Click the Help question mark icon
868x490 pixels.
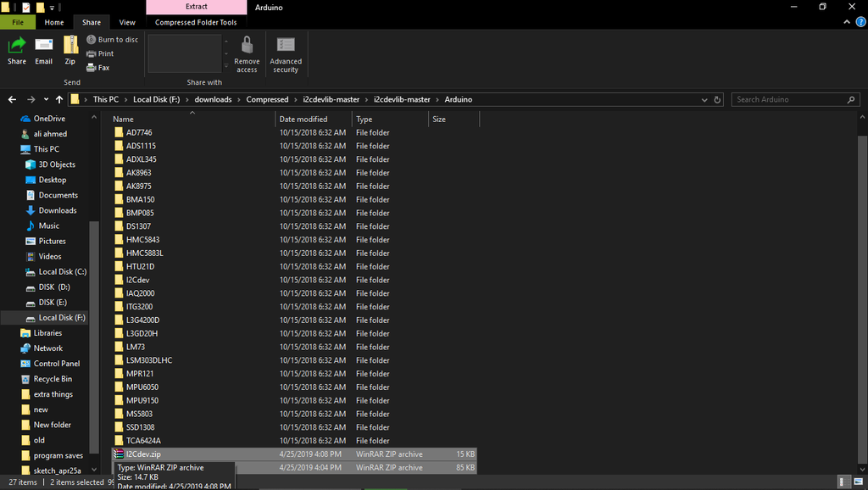(861, 22)
